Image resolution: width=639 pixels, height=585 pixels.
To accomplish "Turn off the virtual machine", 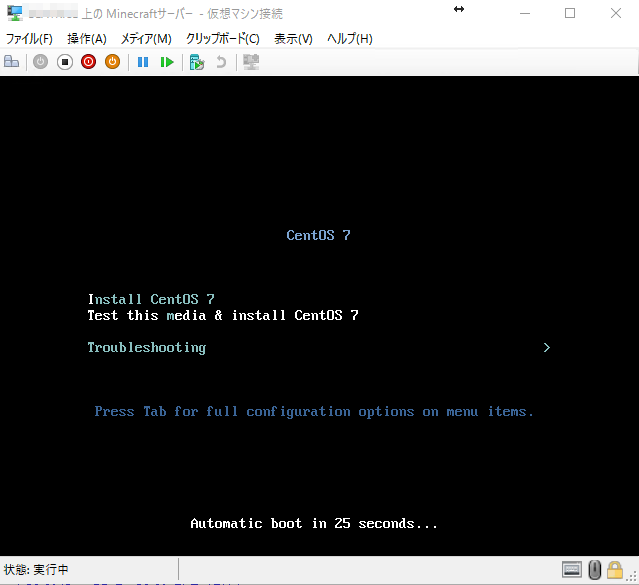I will (65, 62).
